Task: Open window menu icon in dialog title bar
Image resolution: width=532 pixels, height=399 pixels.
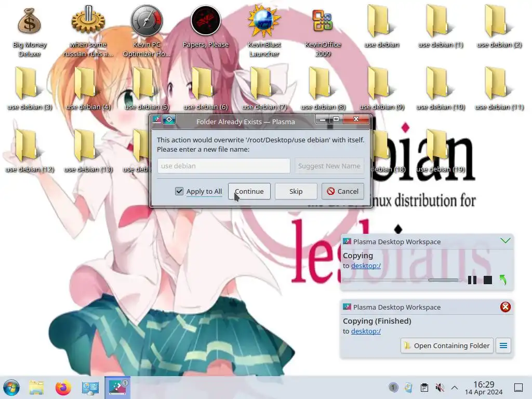Action: click(157, 119)
